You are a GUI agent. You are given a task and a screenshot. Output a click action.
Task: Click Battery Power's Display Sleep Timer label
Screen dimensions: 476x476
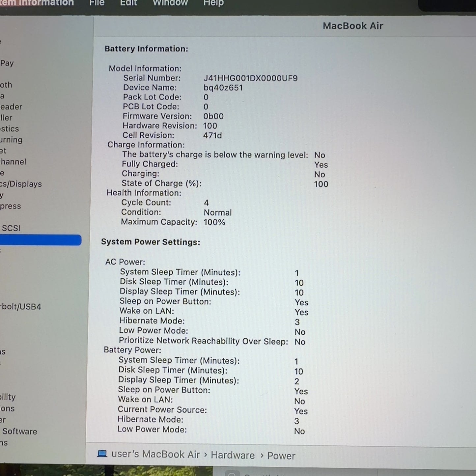tap(179, 380)
